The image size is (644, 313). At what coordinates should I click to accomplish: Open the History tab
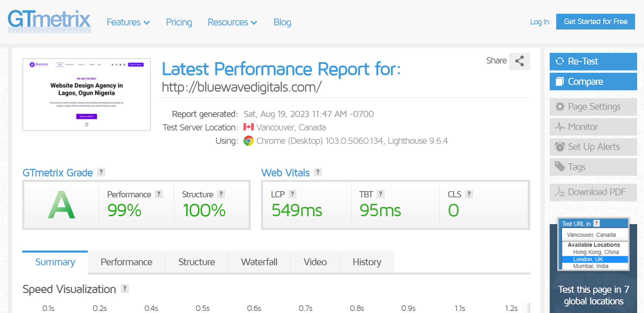pyautogui.click(x=366, y=262)
